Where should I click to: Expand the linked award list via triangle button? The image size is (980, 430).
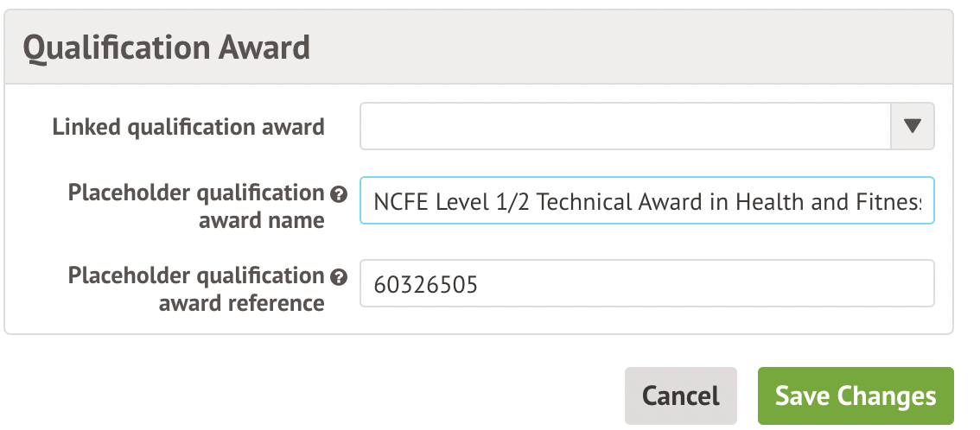point(912,127)
